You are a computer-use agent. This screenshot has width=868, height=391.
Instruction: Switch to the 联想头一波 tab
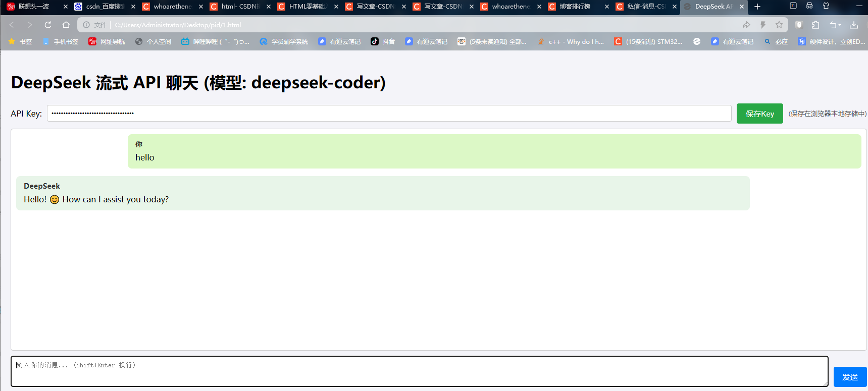(33, 7)
